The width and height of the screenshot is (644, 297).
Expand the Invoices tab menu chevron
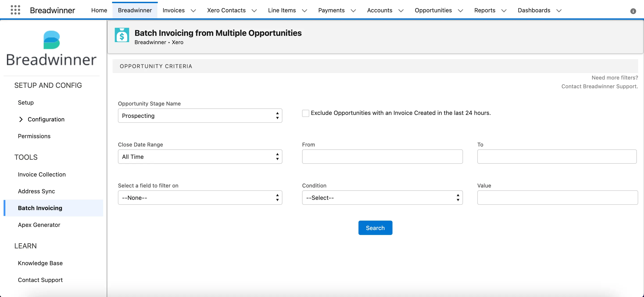point(193,11)
